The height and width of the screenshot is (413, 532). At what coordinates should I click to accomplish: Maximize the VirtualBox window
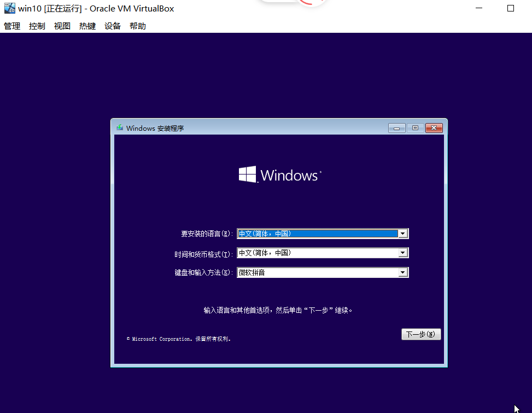tap(511, 8)
